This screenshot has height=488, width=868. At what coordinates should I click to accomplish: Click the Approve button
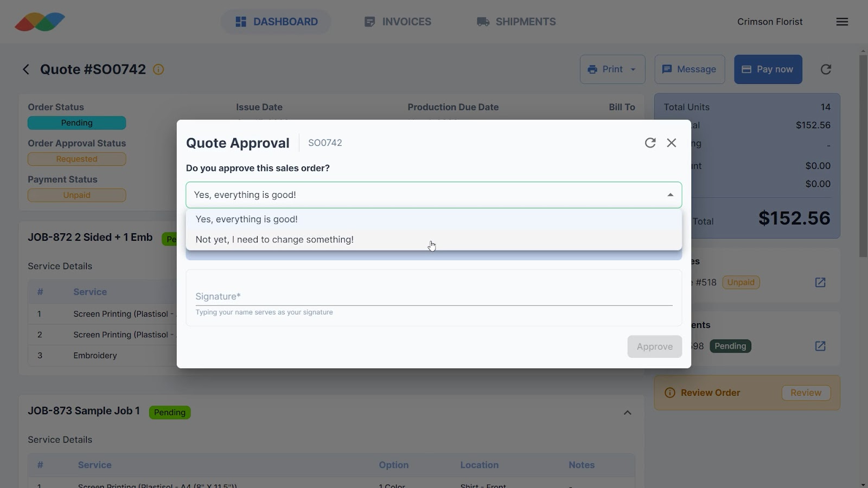[654, 346]
